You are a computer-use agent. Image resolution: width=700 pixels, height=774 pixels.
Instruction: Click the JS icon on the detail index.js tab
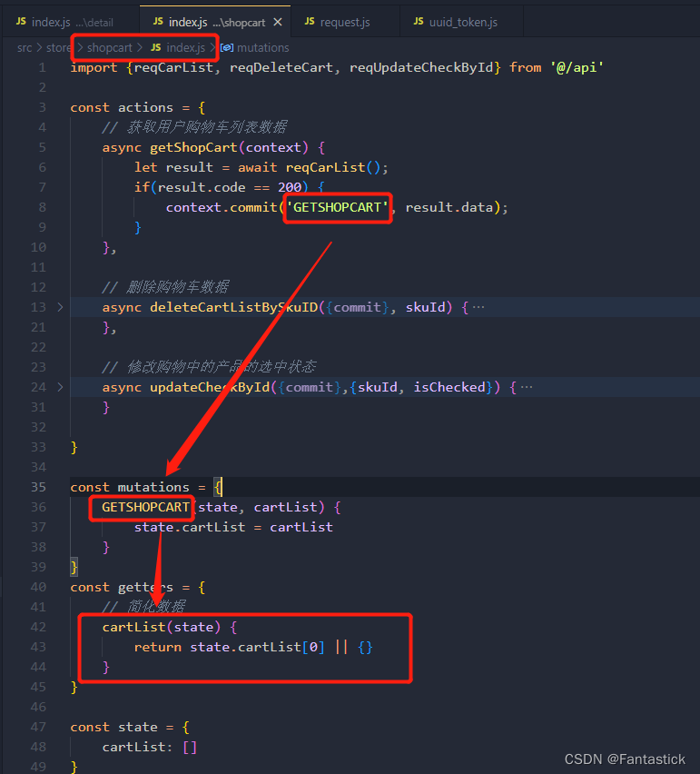click(21, 21)
